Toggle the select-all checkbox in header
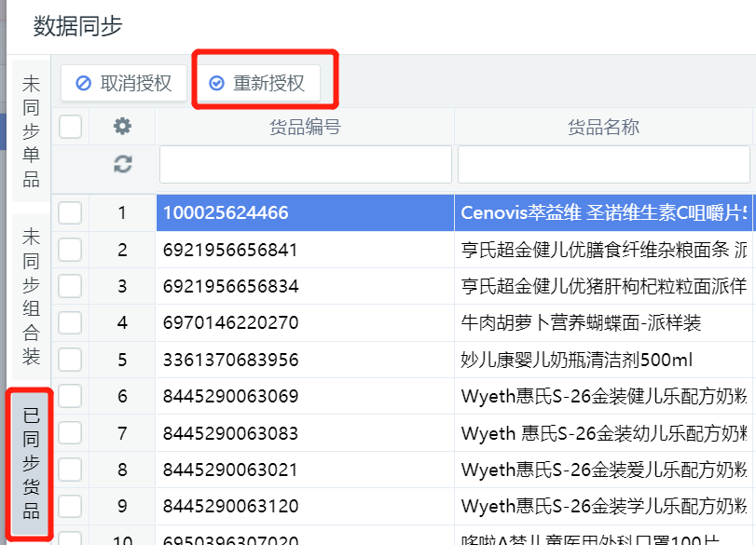 coord(71,127)
